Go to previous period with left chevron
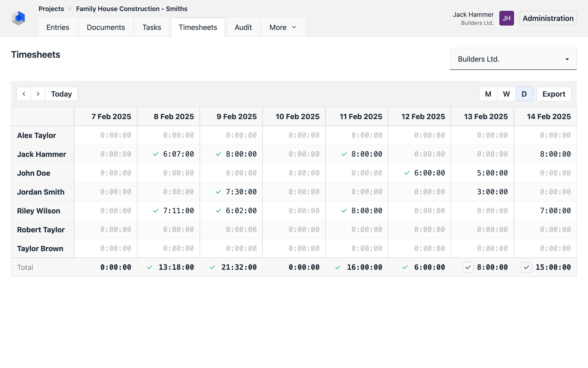 [24, 94]
